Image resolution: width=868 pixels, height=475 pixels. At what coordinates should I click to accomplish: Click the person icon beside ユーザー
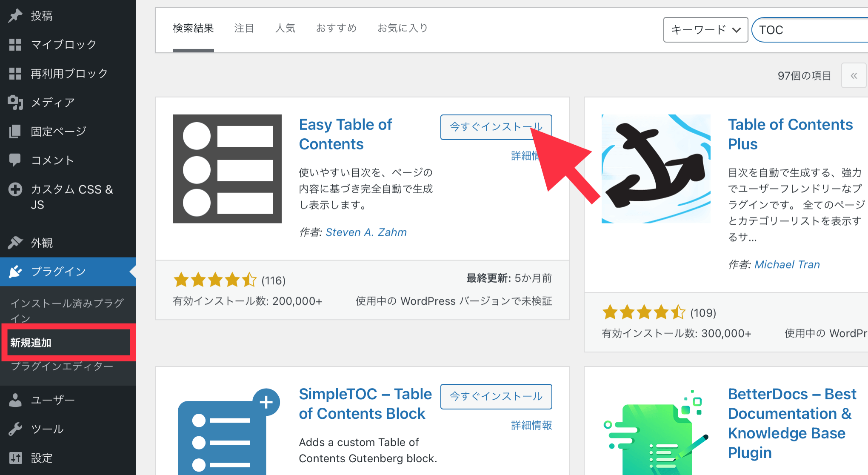point(15,400)
